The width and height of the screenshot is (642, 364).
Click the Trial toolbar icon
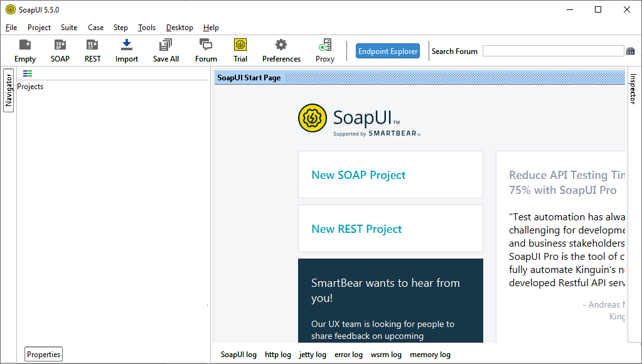pyautogui.click(x=240, y=50)
